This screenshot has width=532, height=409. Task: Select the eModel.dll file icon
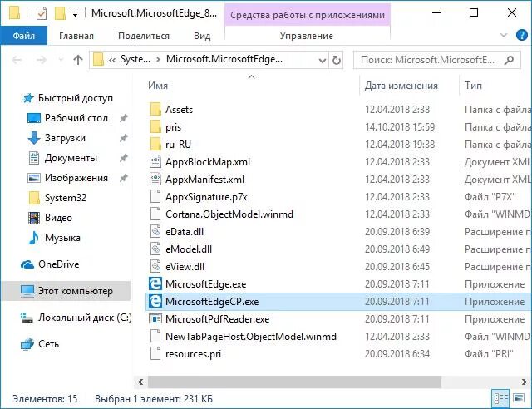click(155, 249)
